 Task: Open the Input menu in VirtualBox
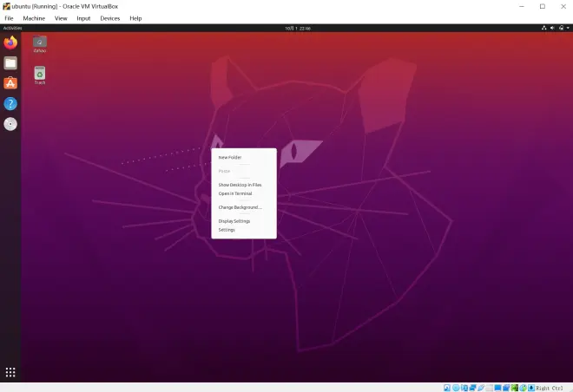(x=83, y=18)
